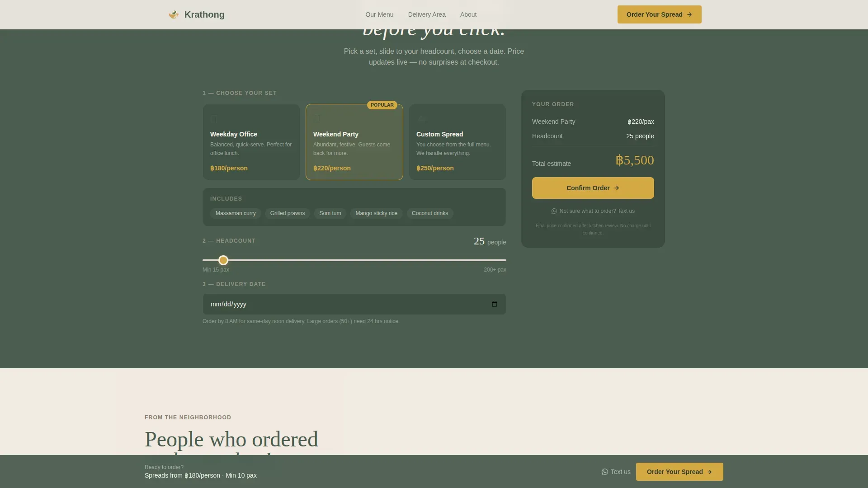Click the Krathong logo icon
868x488 pixels.
174,14
